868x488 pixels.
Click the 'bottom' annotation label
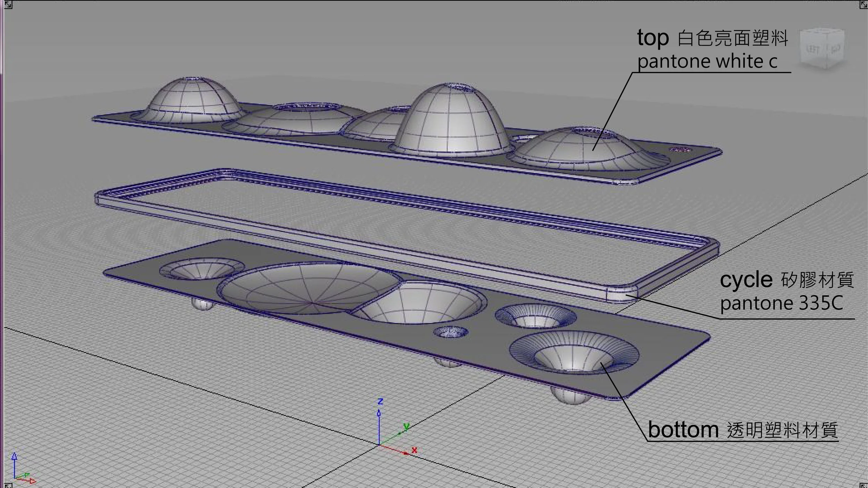point(683,430)
